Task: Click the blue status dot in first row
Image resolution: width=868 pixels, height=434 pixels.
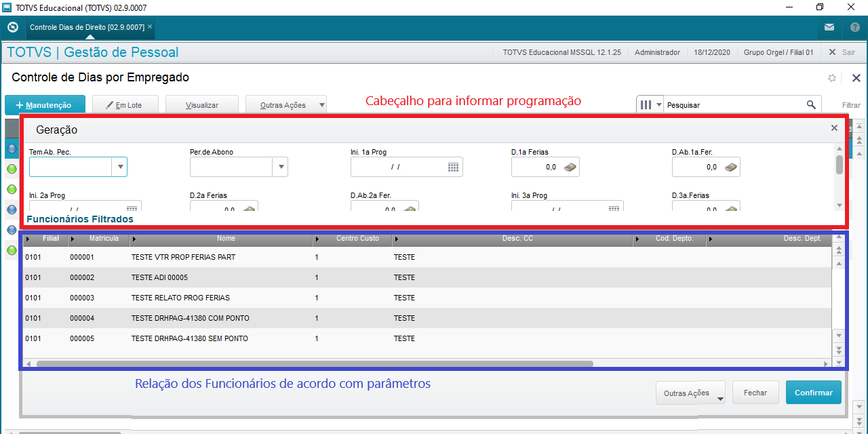Action: pyautogui.click(x=12, y=148)
